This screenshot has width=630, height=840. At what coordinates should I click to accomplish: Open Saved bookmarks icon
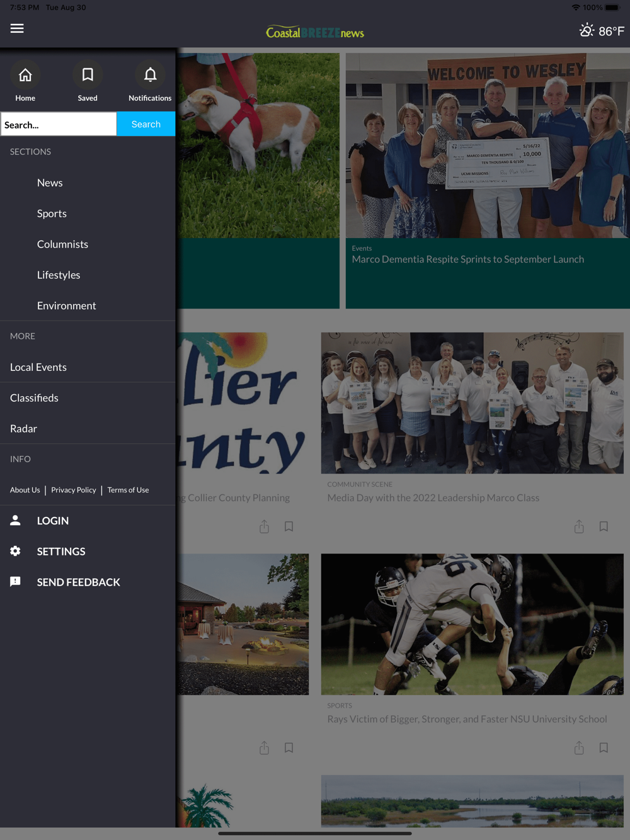coord(88,75)
